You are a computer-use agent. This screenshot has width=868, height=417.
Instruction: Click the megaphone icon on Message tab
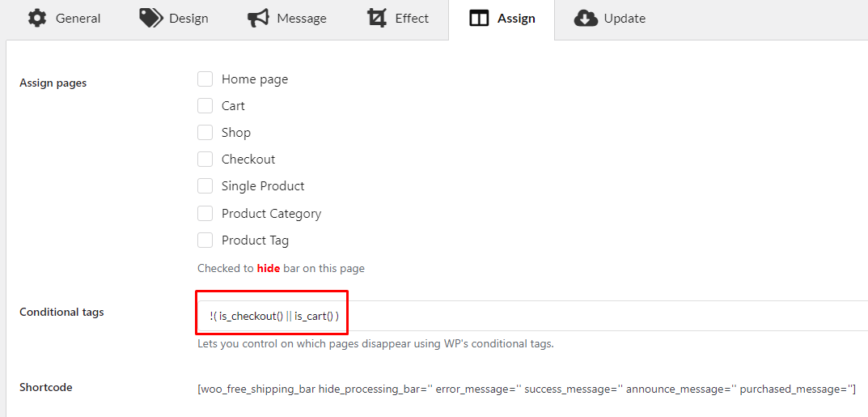[258, 19]
